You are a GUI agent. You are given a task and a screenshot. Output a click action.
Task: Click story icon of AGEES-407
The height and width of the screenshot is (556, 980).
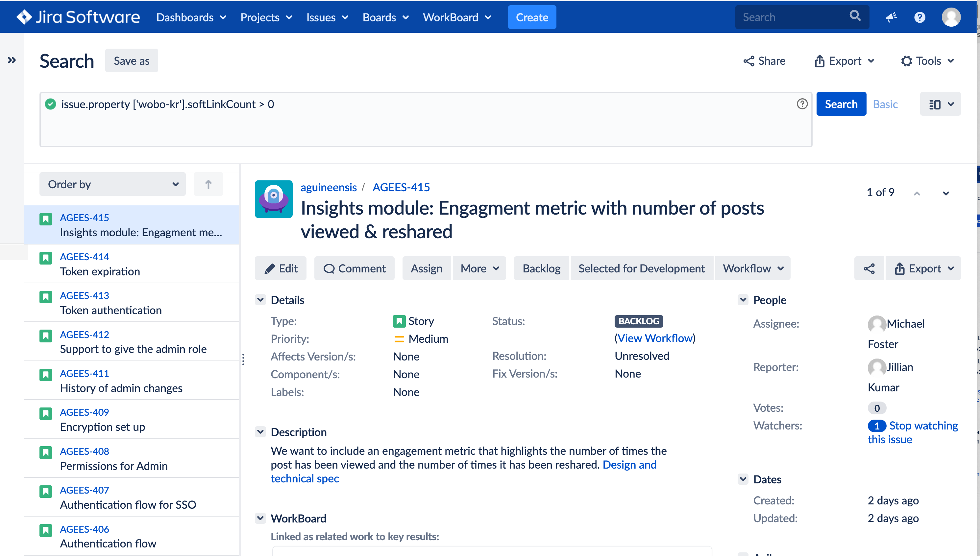pos(45,492)
